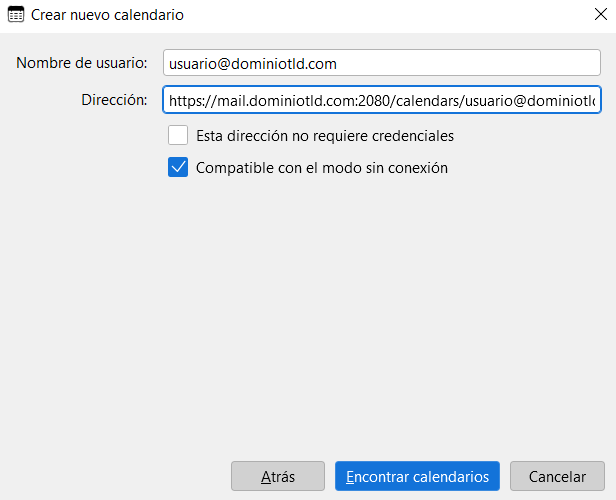Focus the Nombre de usuario input field
616x500 pixels.
tap(381, 63)
